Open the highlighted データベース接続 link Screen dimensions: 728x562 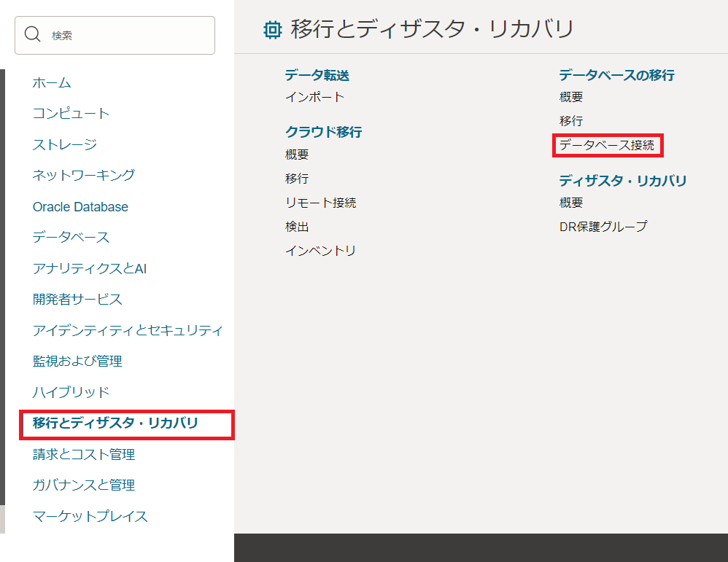[607, 145]
